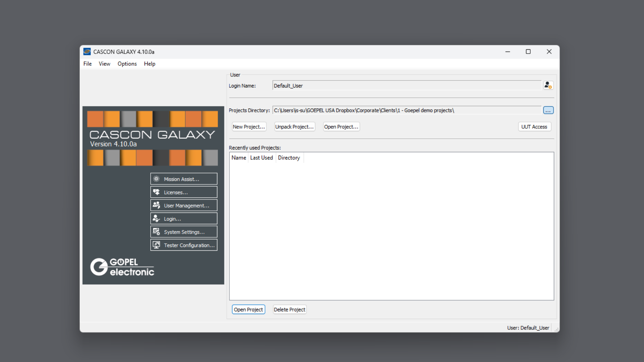This screenshot has width=644, height=362.
Task: Click the Mission Assist icon button
Action: click(156, 179)
